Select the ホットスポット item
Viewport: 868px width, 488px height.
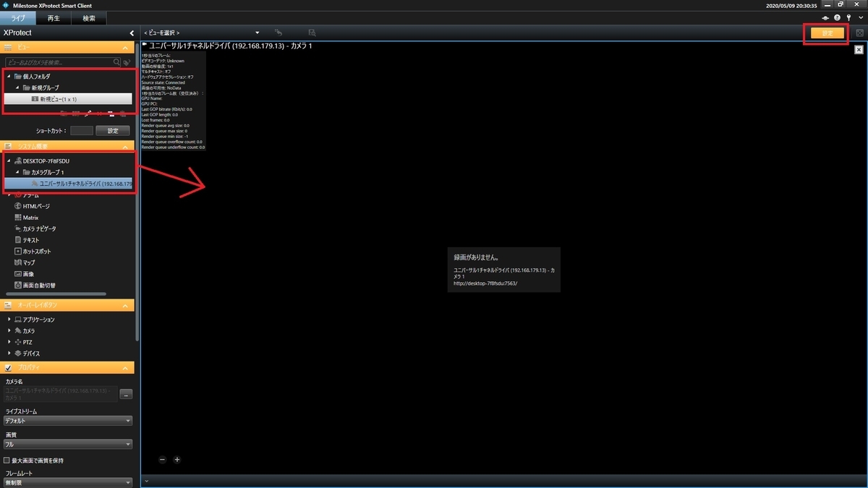click(x=33, y=251)
